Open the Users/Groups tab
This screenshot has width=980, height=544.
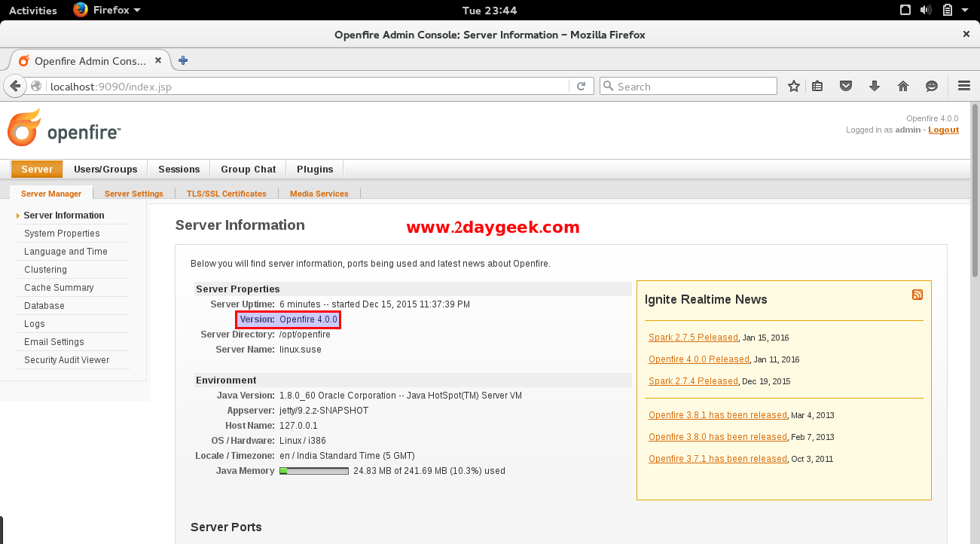pyautogui.click(x=105, y=169)
